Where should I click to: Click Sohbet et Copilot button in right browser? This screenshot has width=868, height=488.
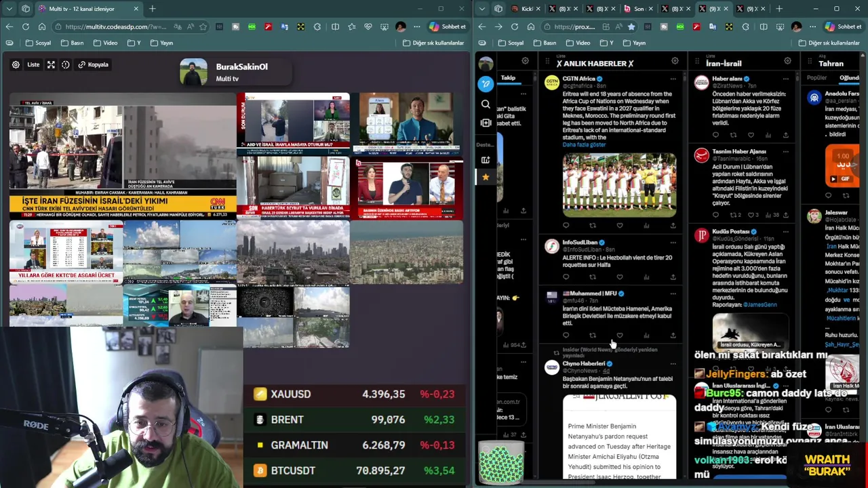pos(843,26)
